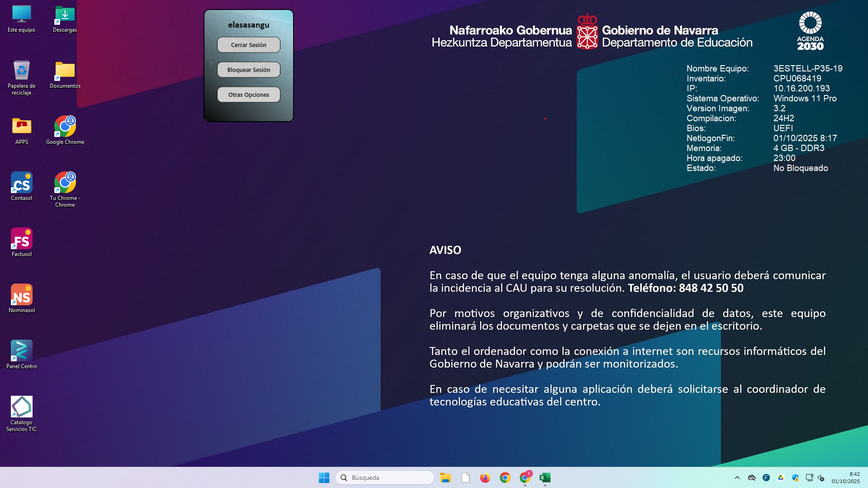The width and height of the screenshot is (868, 488).
Task: Select the Catalogo Servicios TIC icon
Action: pos(21,414)
